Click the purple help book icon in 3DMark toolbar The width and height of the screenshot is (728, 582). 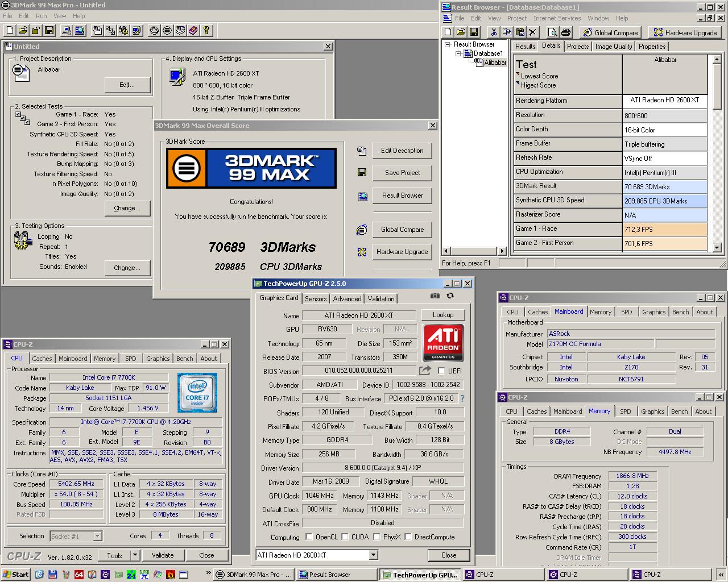click(x=193, y=31)
